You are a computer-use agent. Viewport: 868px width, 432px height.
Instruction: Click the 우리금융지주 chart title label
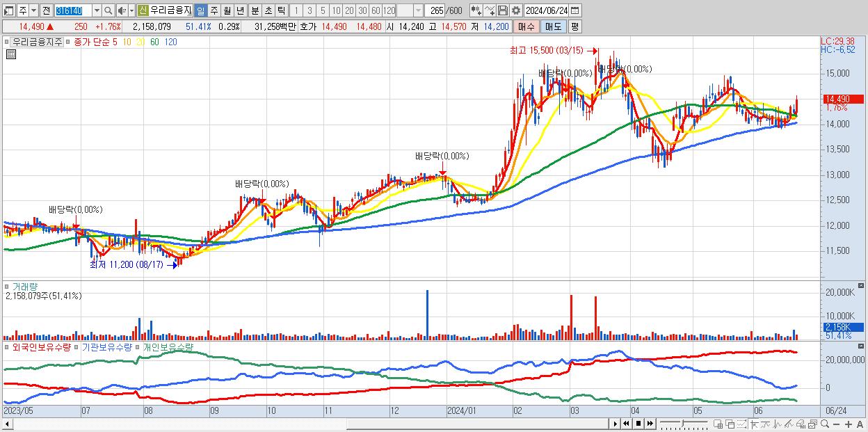tap(38, 42)
